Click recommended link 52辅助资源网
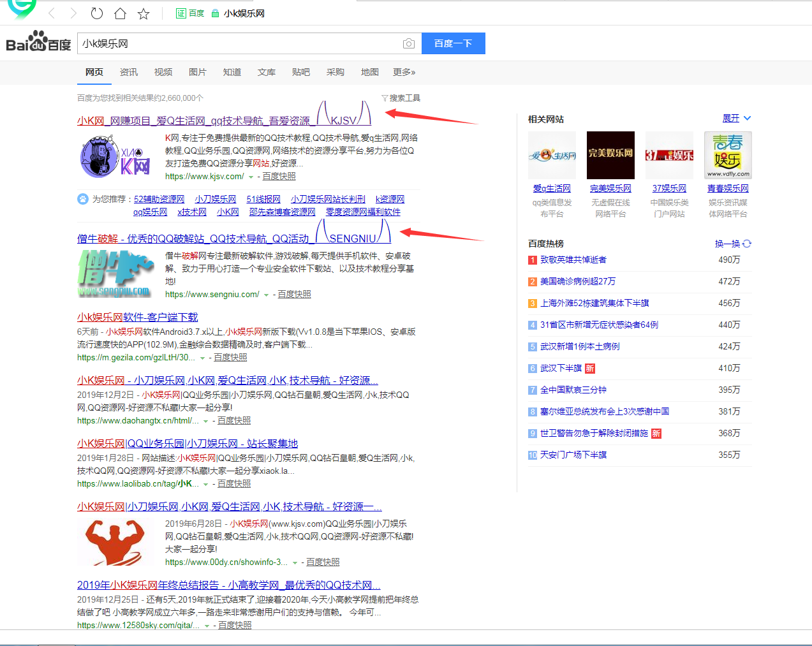This screenshot has height=646, width=812. [159, 199]
